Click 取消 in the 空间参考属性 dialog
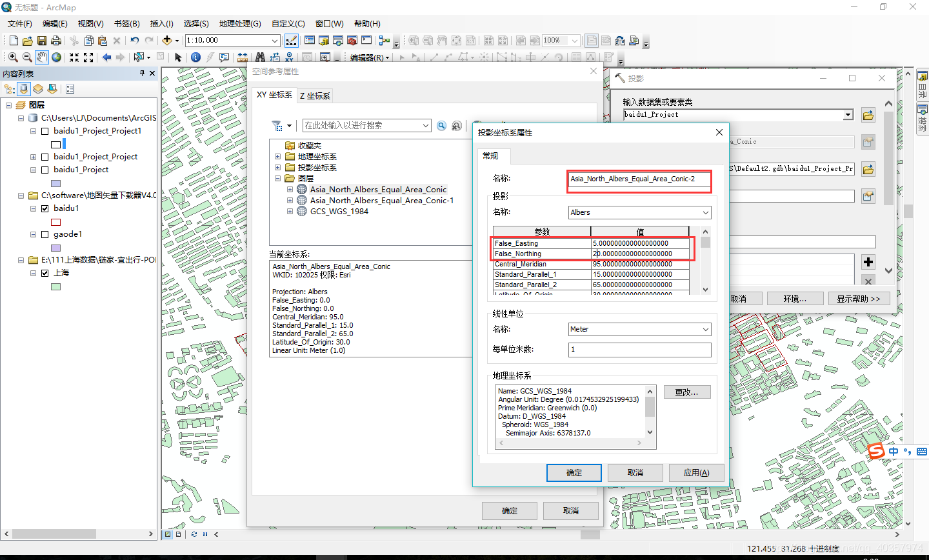 [x=571, y=511]
